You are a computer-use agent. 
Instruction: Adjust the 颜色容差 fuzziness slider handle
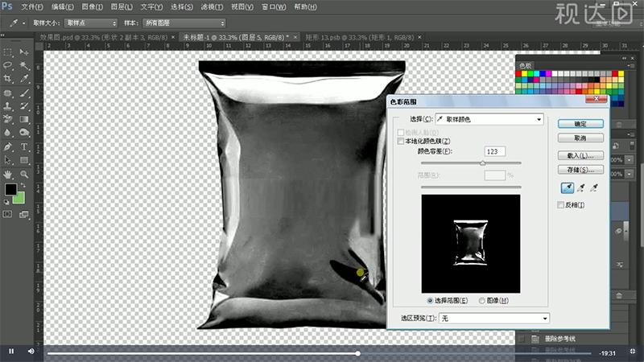[483, 163]
